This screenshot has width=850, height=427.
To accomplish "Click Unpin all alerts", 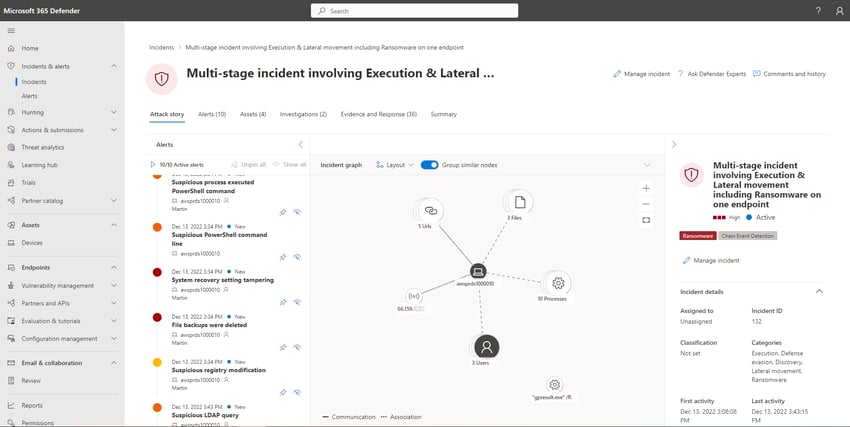I will tap(248, 165).
